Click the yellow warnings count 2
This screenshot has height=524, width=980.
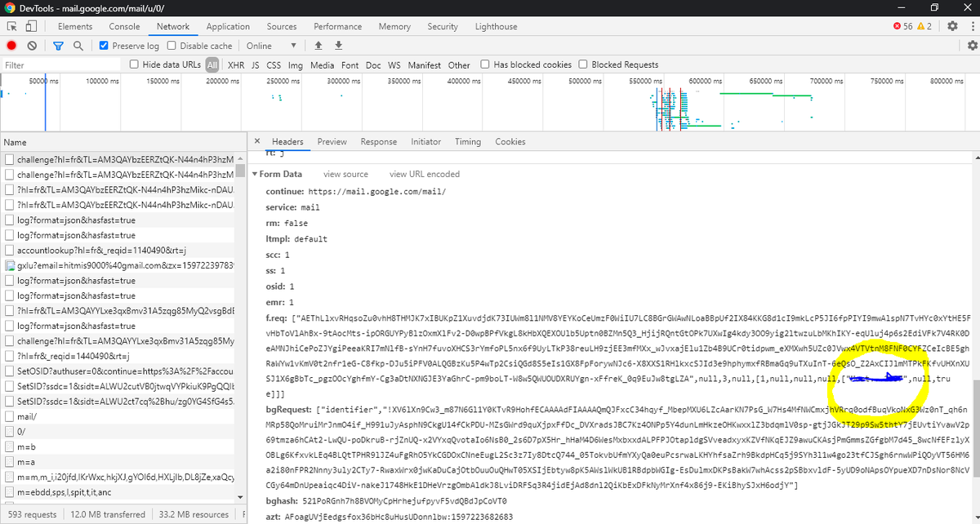(x=924, y=26)
